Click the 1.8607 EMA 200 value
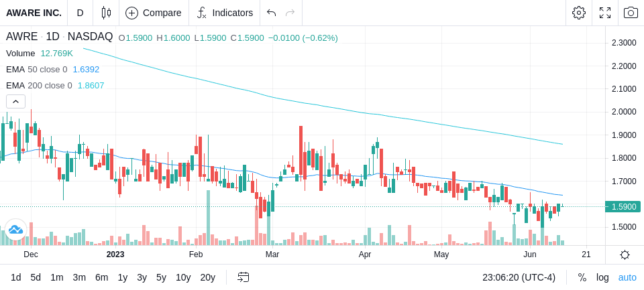Screen dimensions: 644x290 tap(91, 85)
